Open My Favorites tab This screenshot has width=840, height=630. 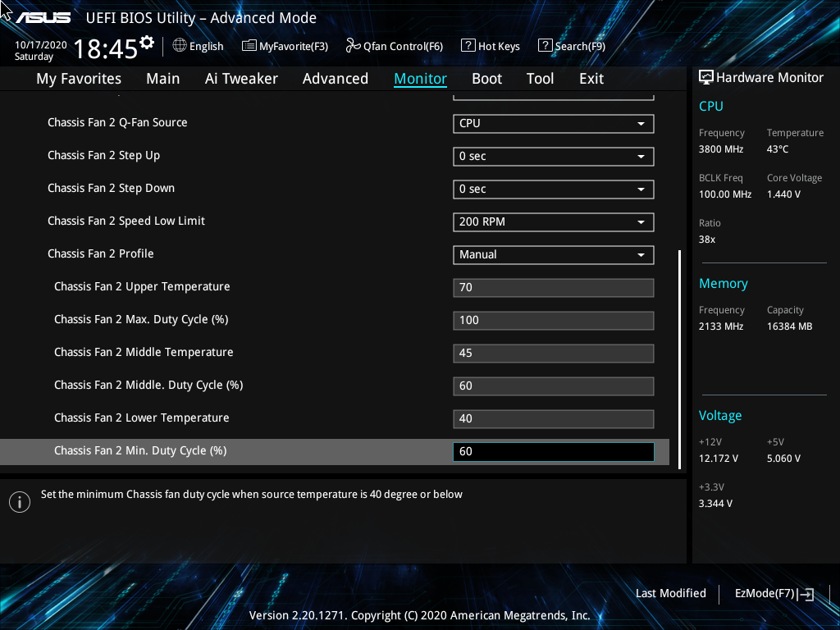tap(79, 79)
